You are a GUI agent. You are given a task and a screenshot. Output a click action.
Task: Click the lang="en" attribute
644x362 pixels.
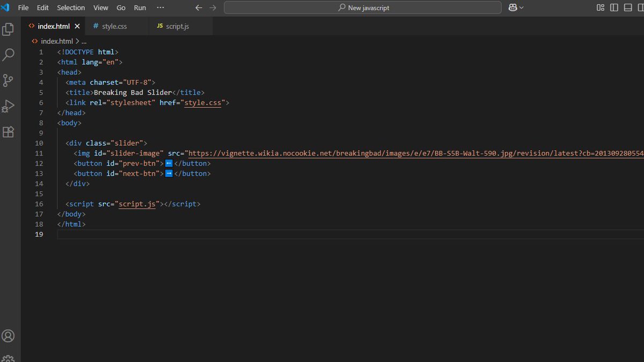pyautogui.click(x=100, y=62)
